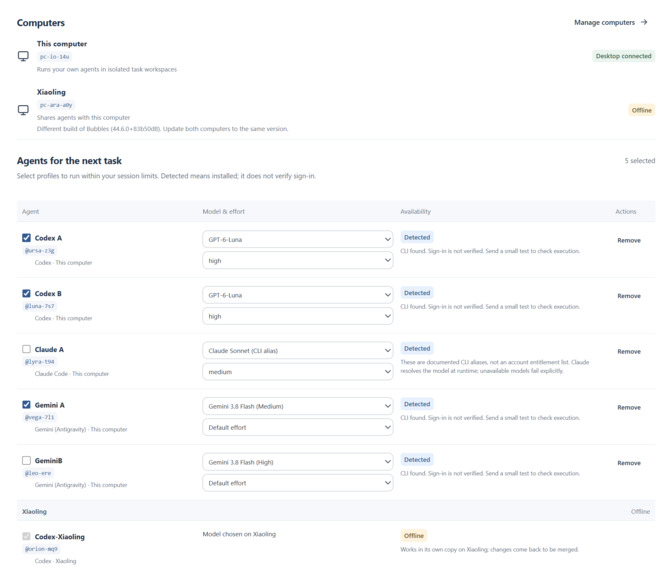
Task: Click the disabled Codex-Xiaoling checkbox
Action: [x=26, y=536]
